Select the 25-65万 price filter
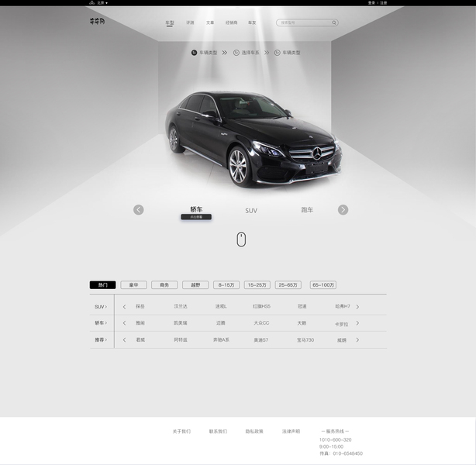 click(288, 284)
